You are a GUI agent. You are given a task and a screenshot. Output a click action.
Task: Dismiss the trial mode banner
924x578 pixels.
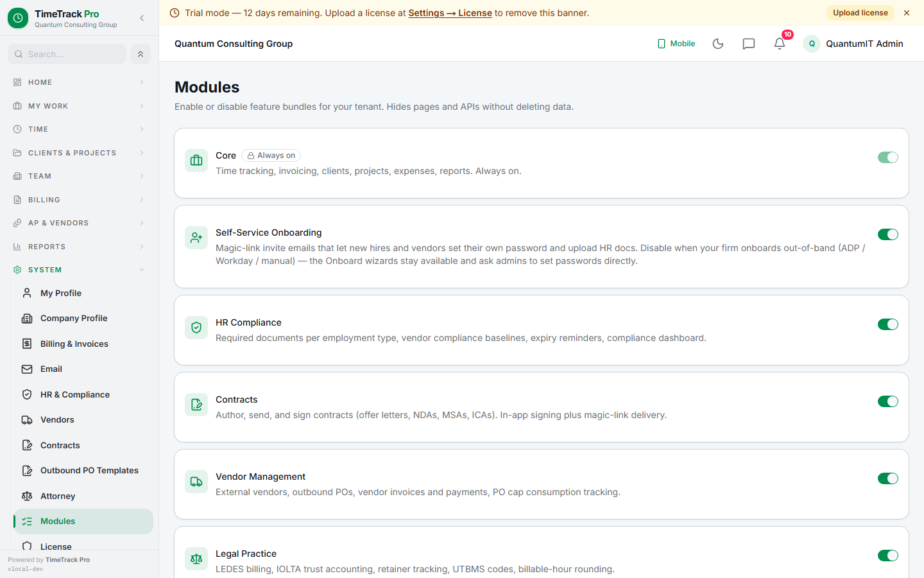tap(907, 13)
